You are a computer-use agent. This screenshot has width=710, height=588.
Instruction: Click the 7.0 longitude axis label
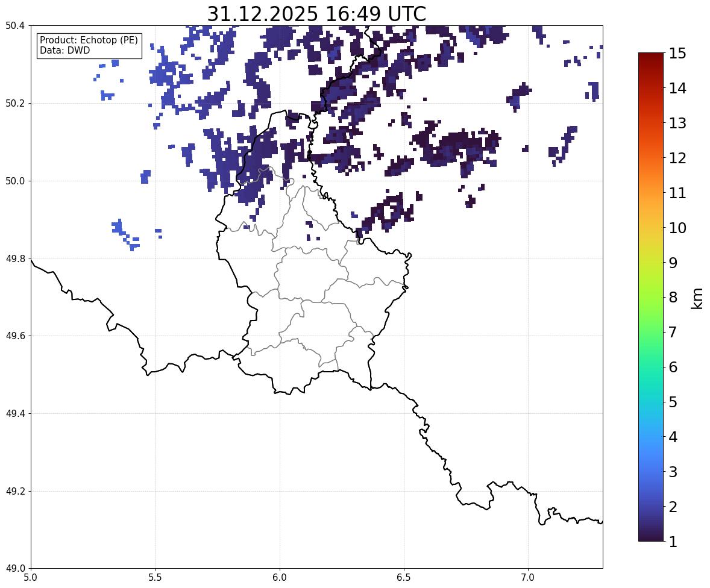pos(528,578)
